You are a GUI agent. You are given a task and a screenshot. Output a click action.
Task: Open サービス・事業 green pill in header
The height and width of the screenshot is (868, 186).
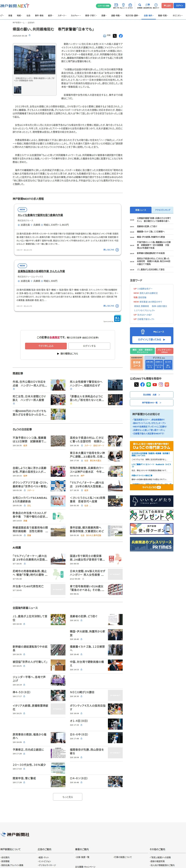103,6
